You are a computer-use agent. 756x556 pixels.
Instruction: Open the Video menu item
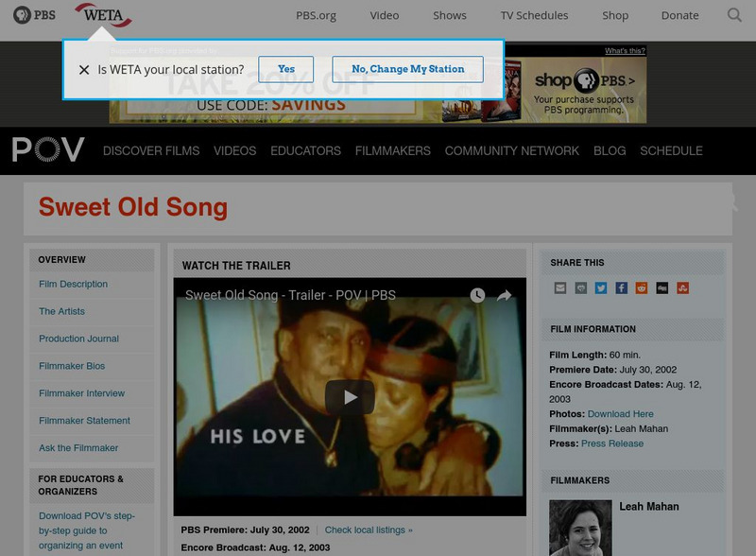pyautogui.click(x=385, y=15)
